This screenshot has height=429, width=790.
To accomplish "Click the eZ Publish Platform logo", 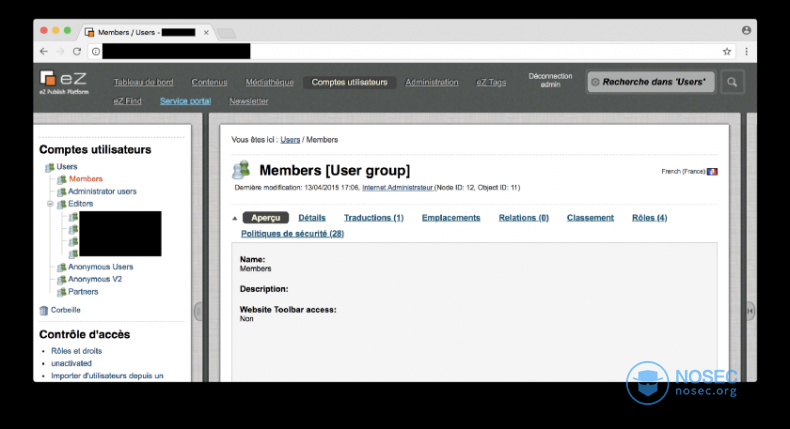I will tap(64, 83).
